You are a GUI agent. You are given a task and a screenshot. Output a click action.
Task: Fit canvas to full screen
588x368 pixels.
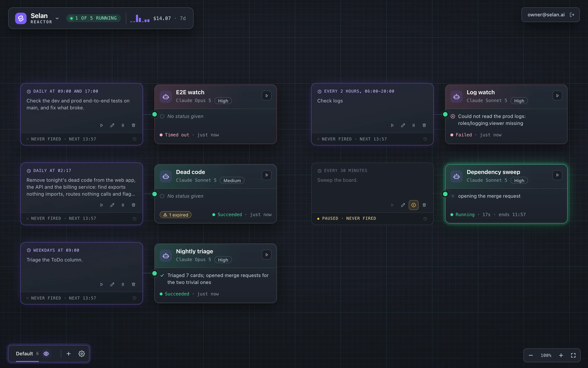point(573,355)
